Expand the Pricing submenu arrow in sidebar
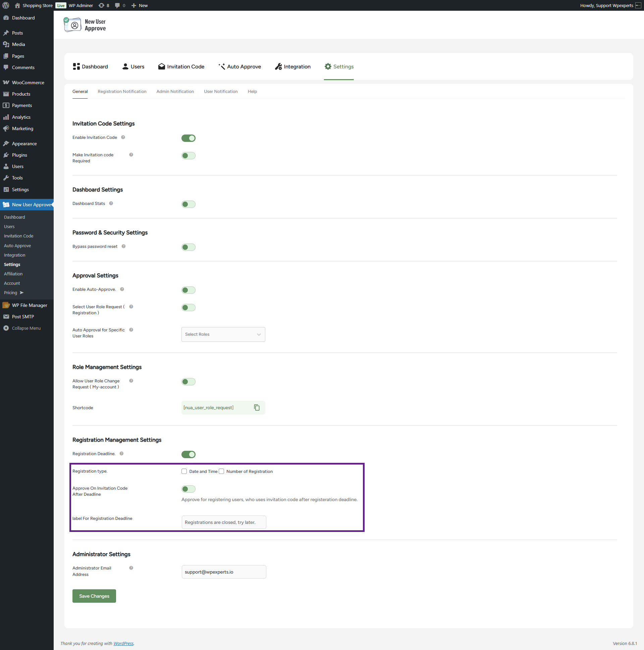Image resolution: width=644 pixels, height=650 pixels. click(x=22, y=293)
